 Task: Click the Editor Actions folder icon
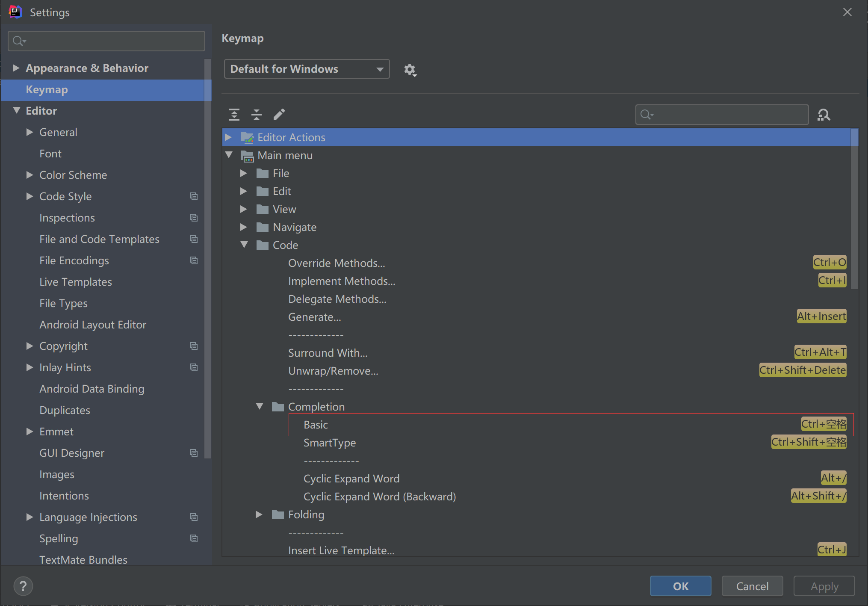coord(247,137)
